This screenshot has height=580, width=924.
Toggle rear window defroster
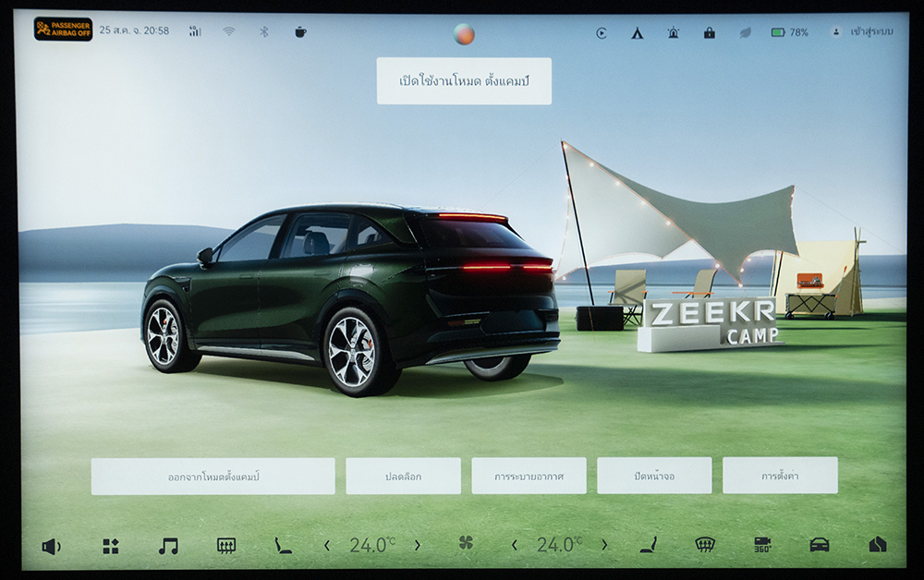[226, 546]
